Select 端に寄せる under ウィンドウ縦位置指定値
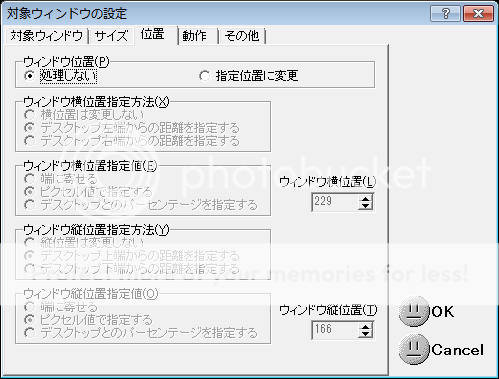This screenshot has width=499, height=379. pyautogui.click(x=61, y=307)
